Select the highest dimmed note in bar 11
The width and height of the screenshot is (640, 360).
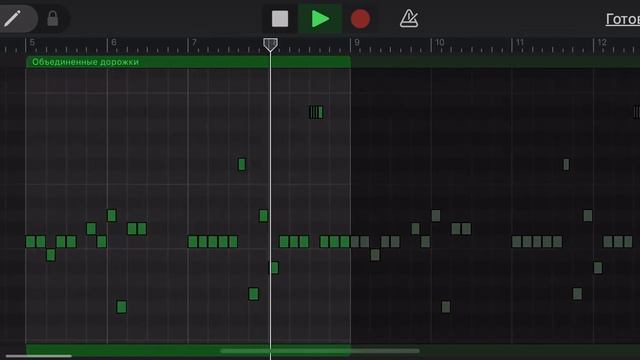tap(566, 164)
